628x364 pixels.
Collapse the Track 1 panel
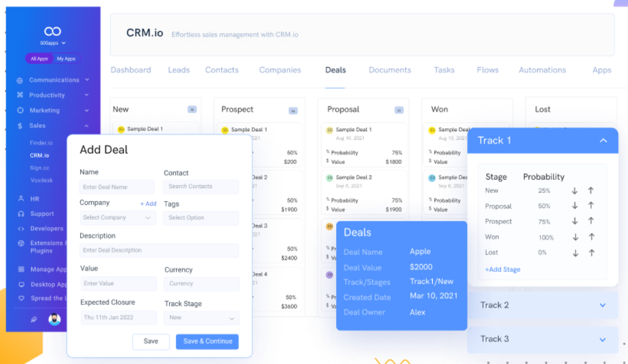click(x=603, y=141)
